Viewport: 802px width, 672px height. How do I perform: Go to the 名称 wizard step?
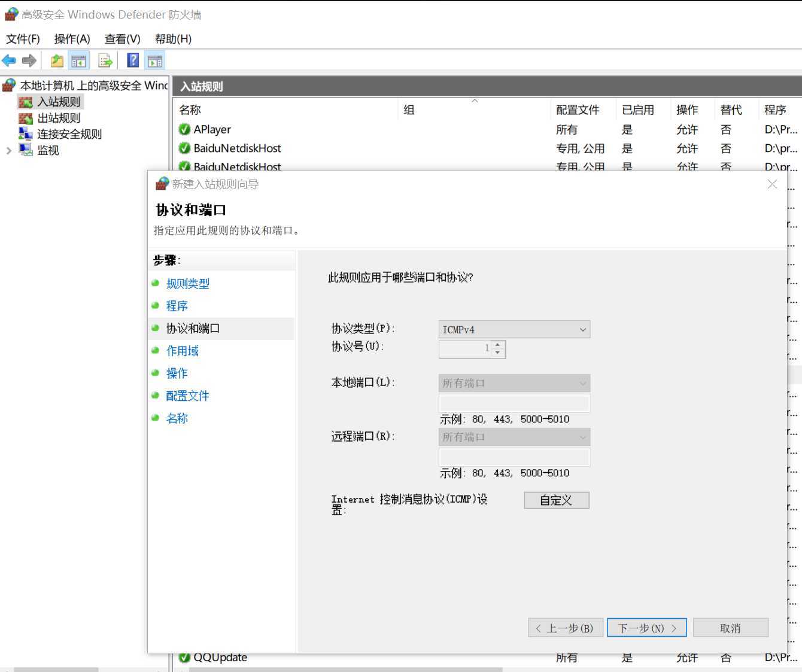point(177,418)
